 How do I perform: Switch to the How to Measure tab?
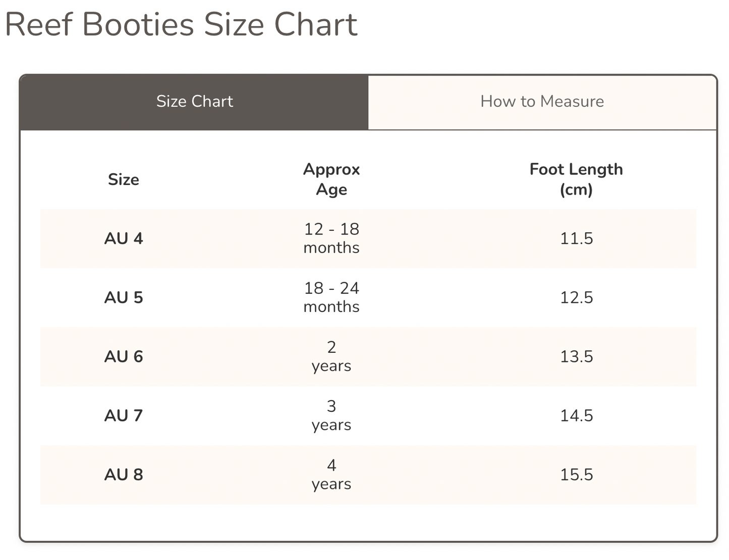pyautogui.click(x=542, y=102)
